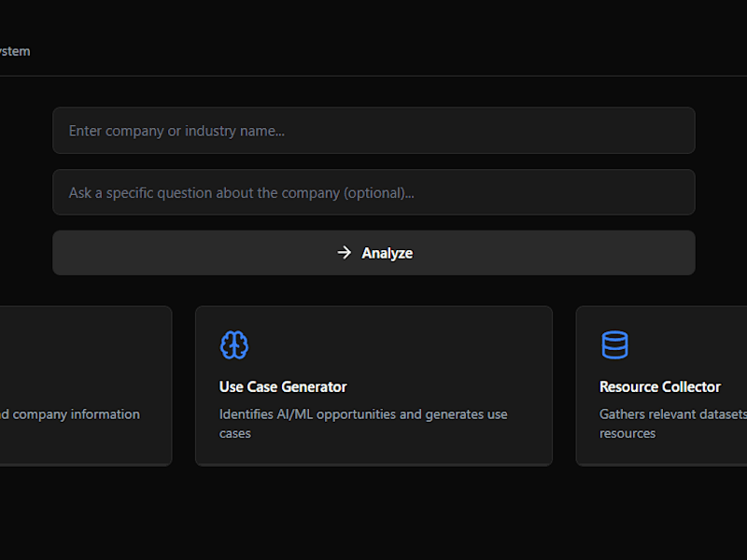The image size is (747, 560).
Task: Select the Resource Collector heading
Action: pos(660,386)
